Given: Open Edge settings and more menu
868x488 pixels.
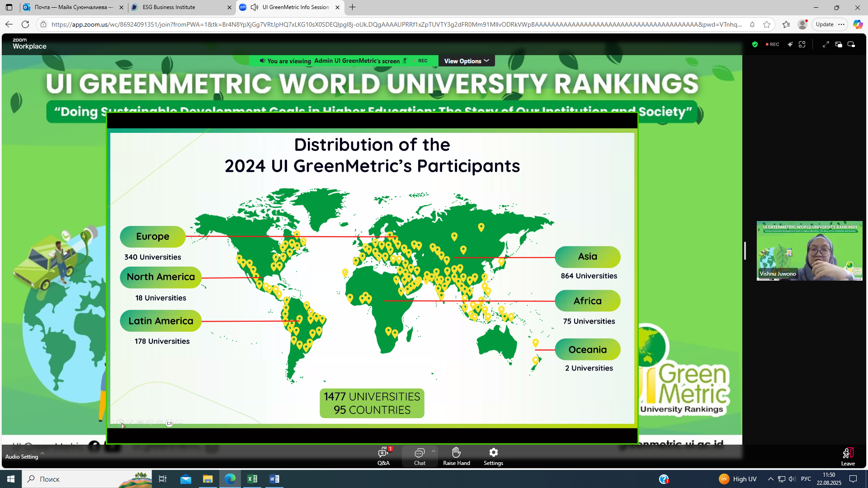Looking at the screenshot, I should pyautogui.click(x=841, y=24).
